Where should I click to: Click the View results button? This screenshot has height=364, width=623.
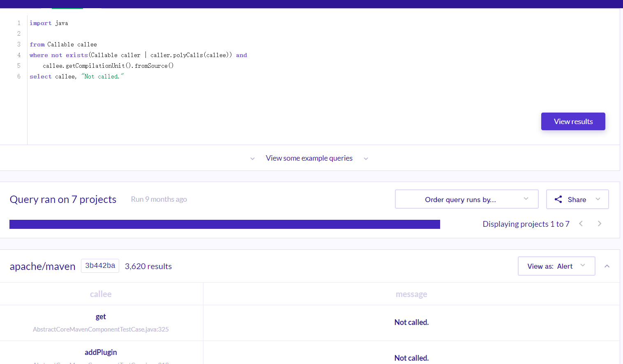[x=573, y=122]
